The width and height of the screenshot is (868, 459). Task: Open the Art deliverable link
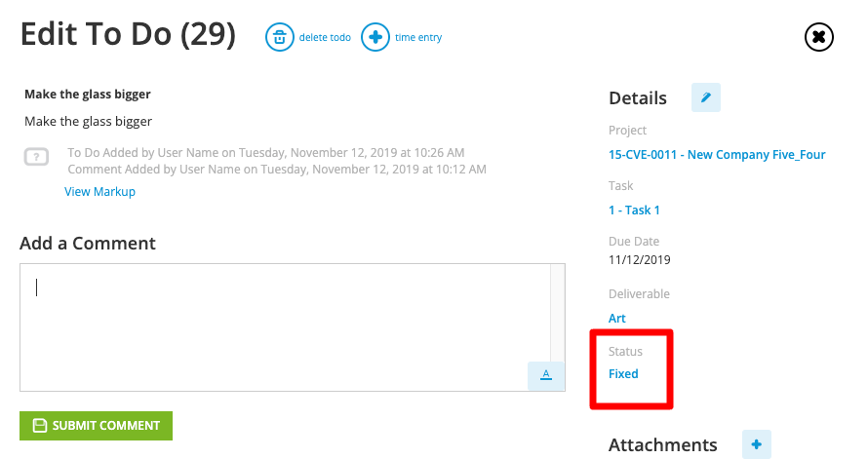(616, 319)
